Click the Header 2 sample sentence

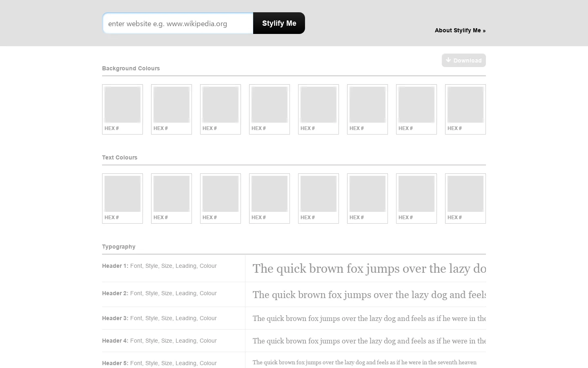(369, 295)
